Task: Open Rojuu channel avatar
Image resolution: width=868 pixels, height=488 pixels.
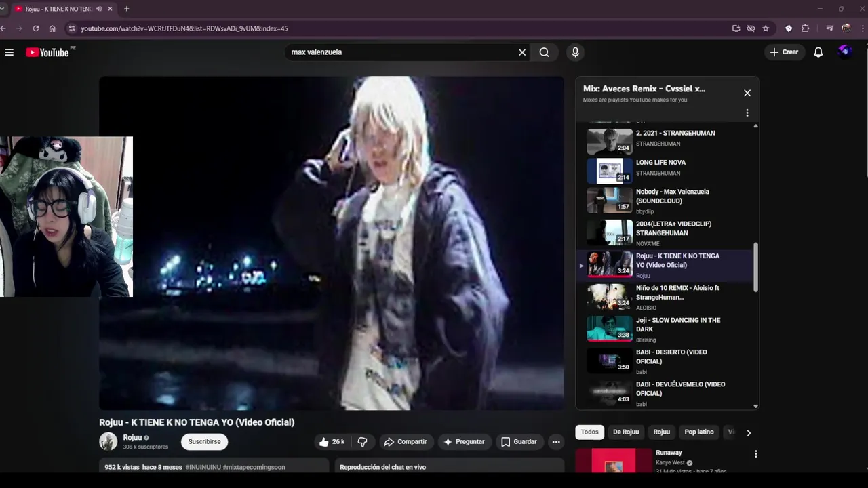Action: [x=108, y=442]
